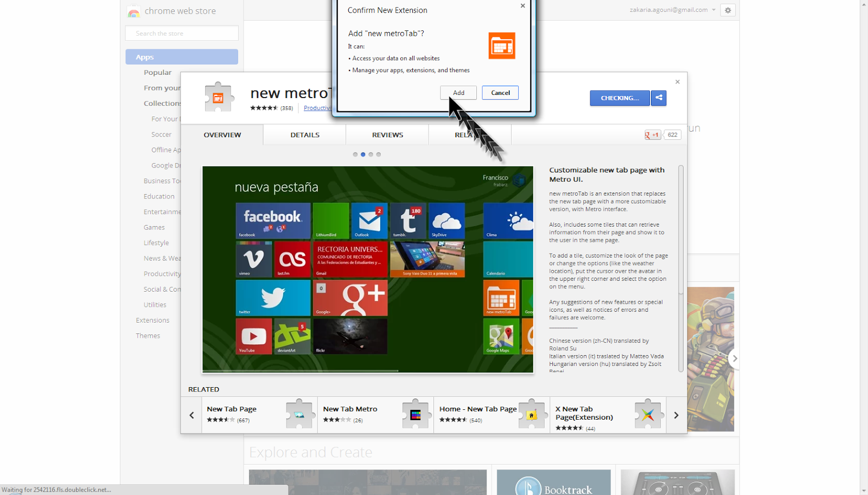The height and width of the screenshot is (495, 868).
Task: Click the last.fm tile in screenshot
Action: click(292, 259)
